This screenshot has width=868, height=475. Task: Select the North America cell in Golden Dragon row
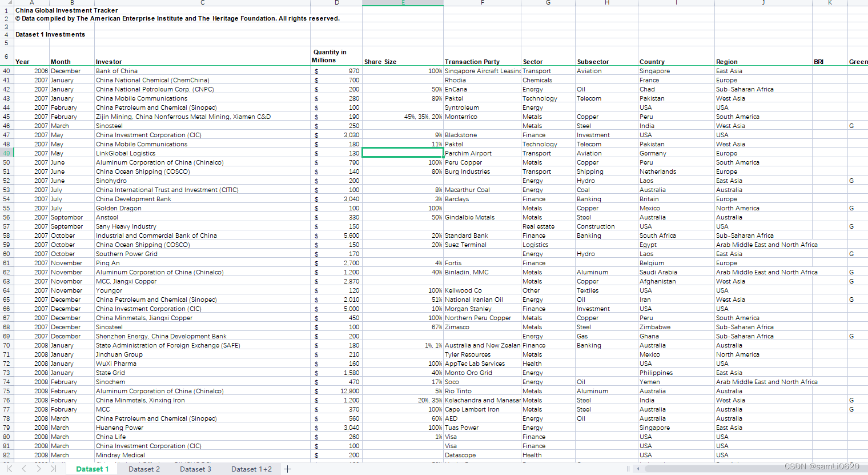pyautogui.click(x=763, y=208)
